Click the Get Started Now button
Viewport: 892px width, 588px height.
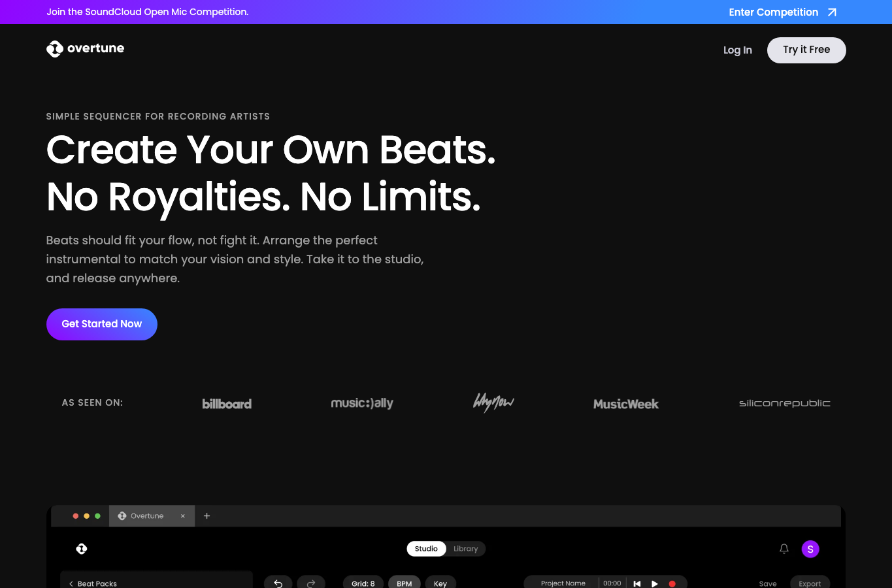(x=102, y=324)
